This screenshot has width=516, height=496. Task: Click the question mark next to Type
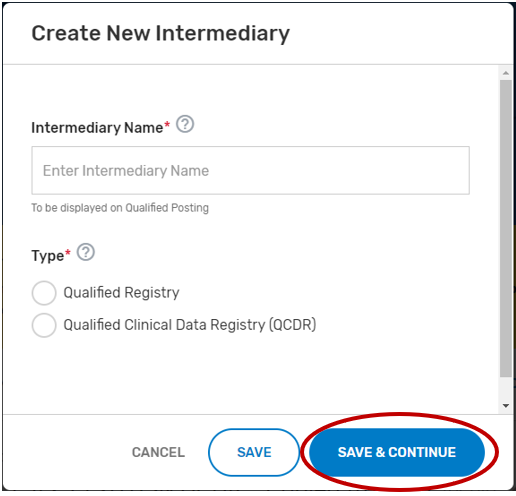tap(86, 252)
